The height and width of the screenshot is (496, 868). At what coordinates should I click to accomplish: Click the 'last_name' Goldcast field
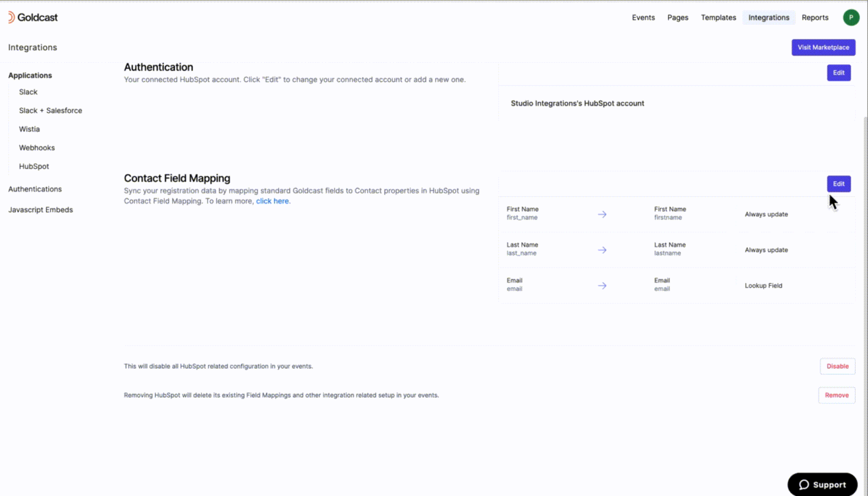coord(521,253)
